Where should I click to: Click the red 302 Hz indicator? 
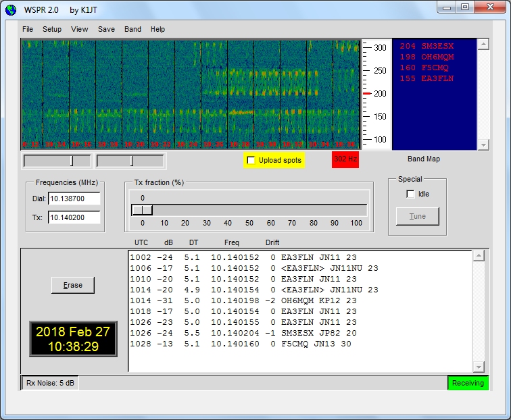pos(345,159)
